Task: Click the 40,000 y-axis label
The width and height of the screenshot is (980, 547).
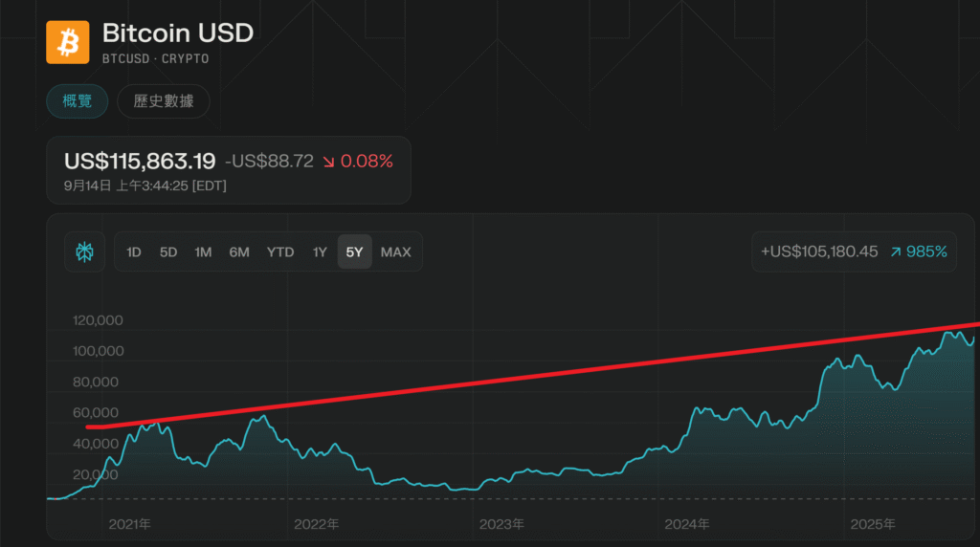Action: pyautogui.click(x=96, y=444)
